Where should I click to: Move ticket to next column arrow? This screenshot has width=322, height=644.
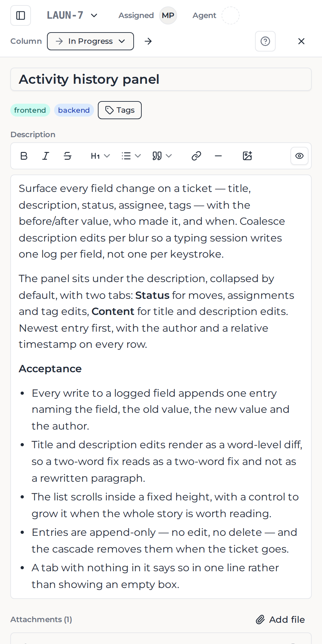pos(148,41)
